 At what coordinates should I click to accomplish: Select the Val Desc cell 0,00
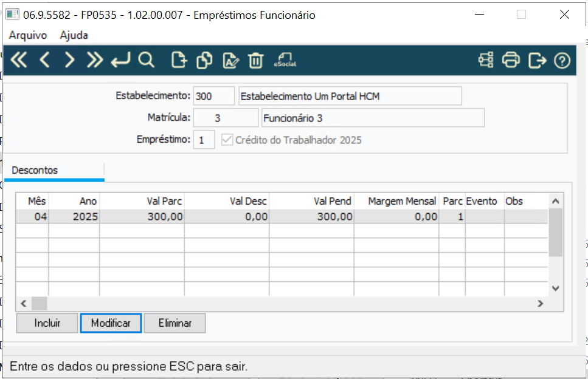pos(226,216)
